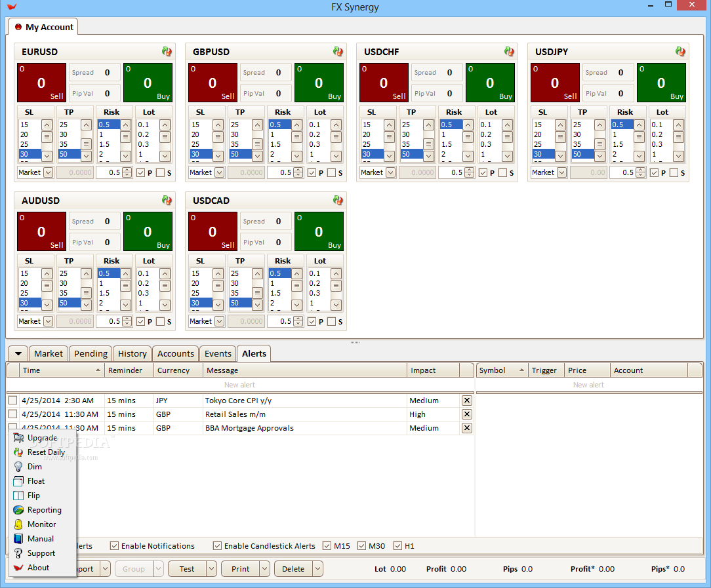711x588 pixels.
Task: Disable Enable Notifications checkbox
Action: click(x=114, y=546)
